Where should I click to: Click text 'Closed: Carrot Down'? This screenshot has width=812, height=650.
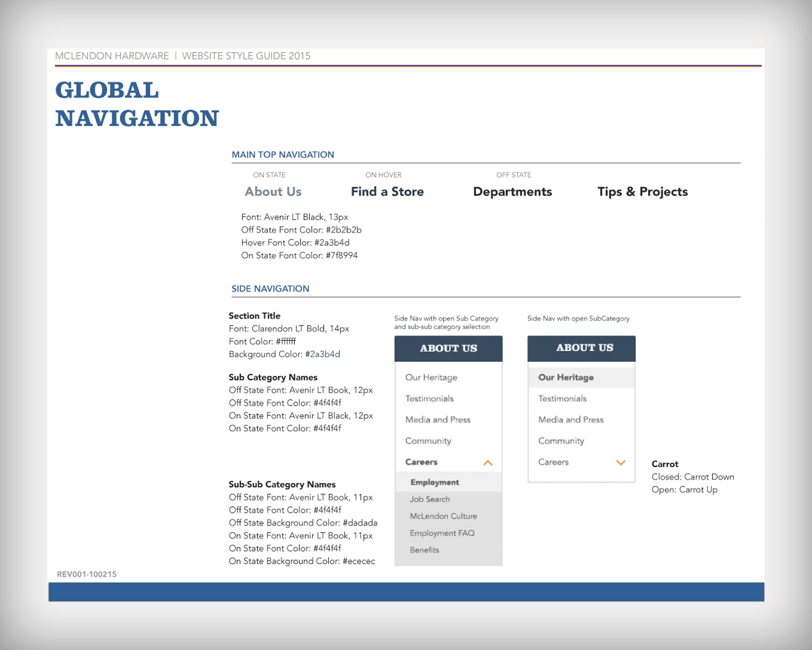tap(693, 477)
